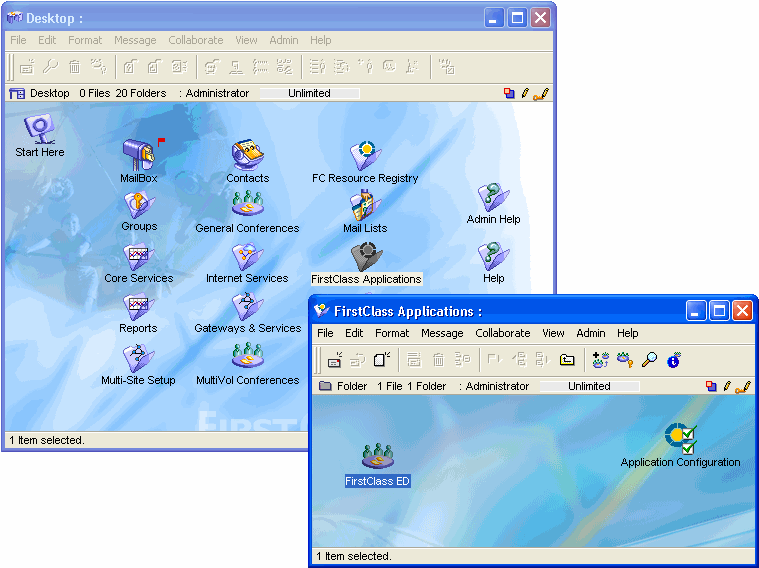This screenshot has width=759, height=568.
Task: Open the General Conferences icon
Action: (x=247, y=205)
